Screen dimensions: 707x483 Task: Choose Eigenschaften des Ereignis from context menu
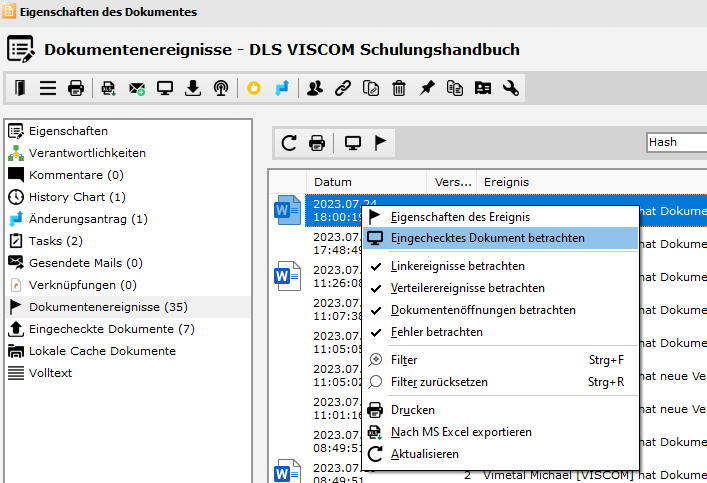click(500, 217)
